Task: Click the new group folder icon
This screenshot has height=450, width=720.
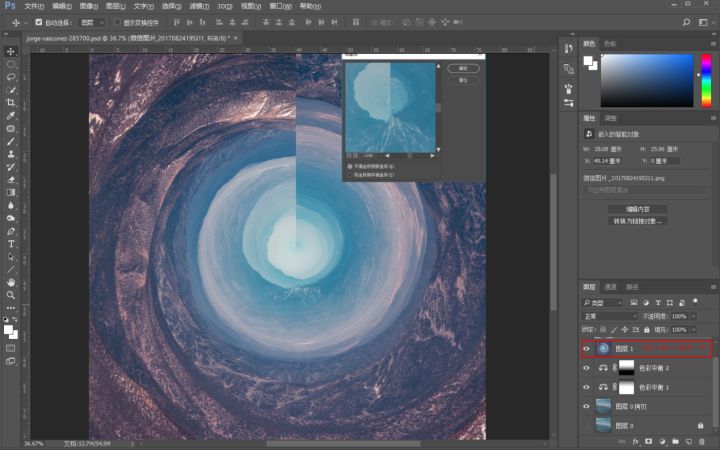Action: click(675, 440)
